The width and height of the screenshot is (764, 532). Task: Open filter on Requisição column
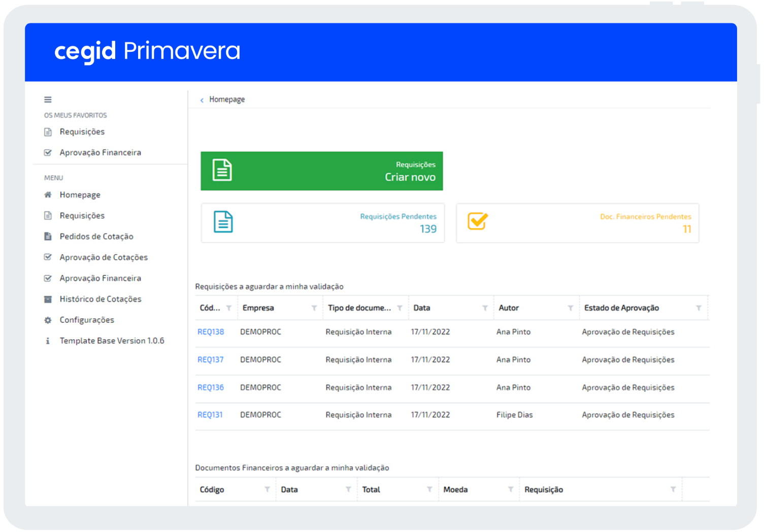[x=673, y=489]
